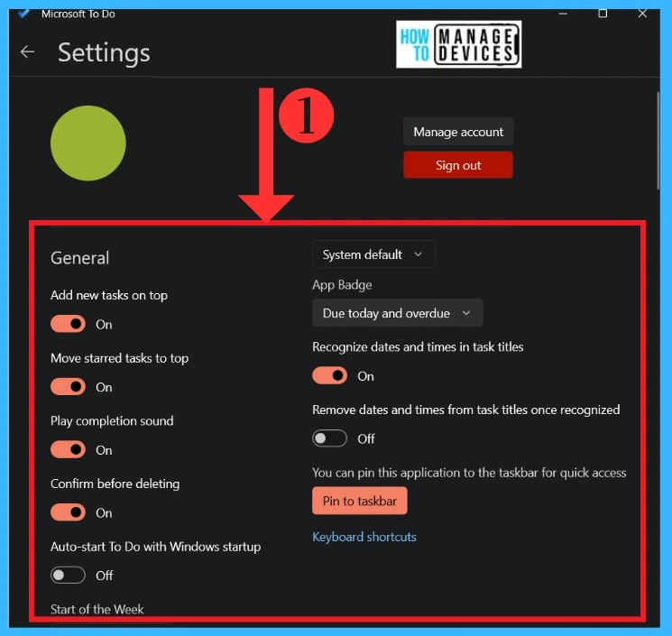The image size is (672, 636).
Task: Go back using the arrow beside Settings
Action: [27, 51]
